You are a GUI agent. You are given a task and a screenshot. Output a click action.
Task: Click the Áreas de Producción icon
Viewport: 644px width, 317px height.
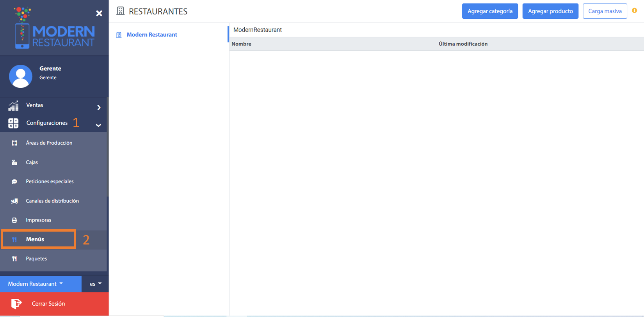[x=14, y=143]
